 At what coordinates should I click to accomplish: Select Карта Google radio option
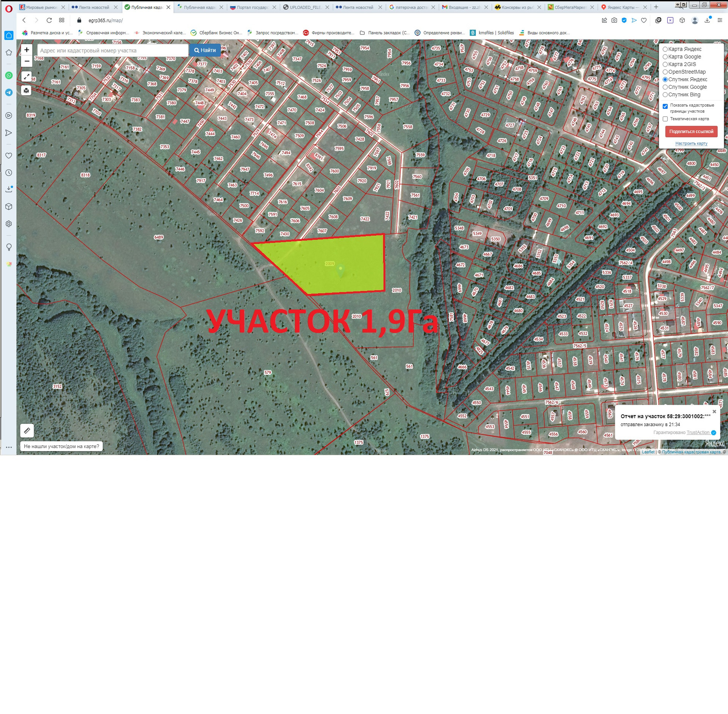665,57
